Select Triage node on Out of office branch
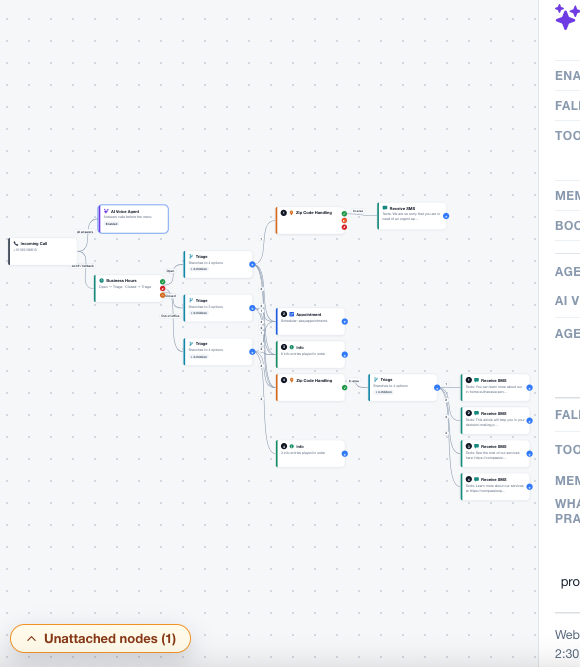 [218, 352]
